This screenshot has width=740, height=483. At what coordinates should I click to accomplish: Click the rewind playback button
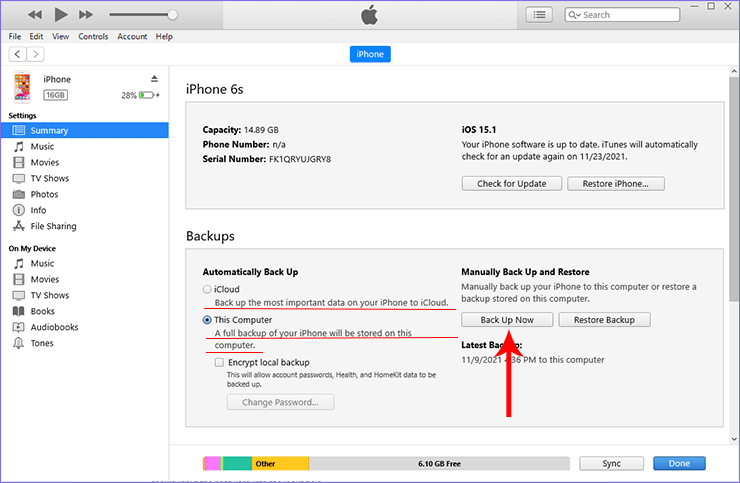tap(34, 15)
